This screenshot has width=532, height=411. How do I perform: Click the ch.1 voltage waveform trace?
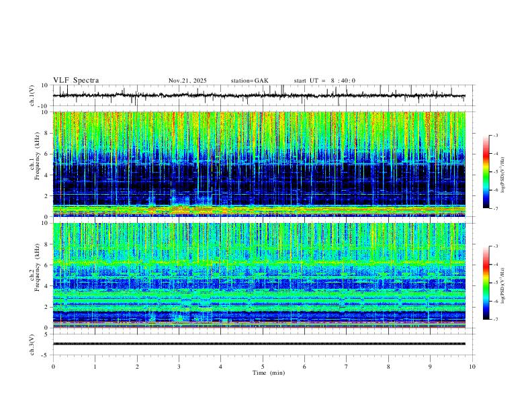coord(259,95)
